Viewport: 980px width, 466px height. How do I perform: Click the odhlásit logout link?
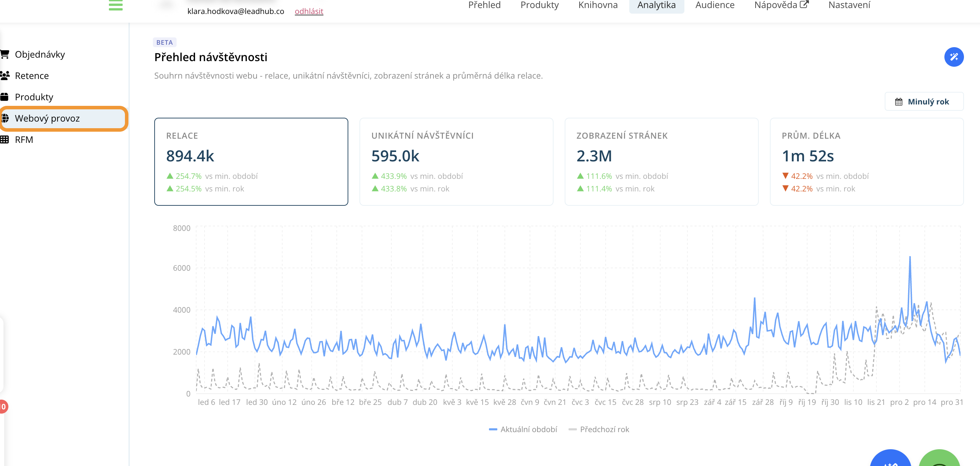(x=309, y=12)
